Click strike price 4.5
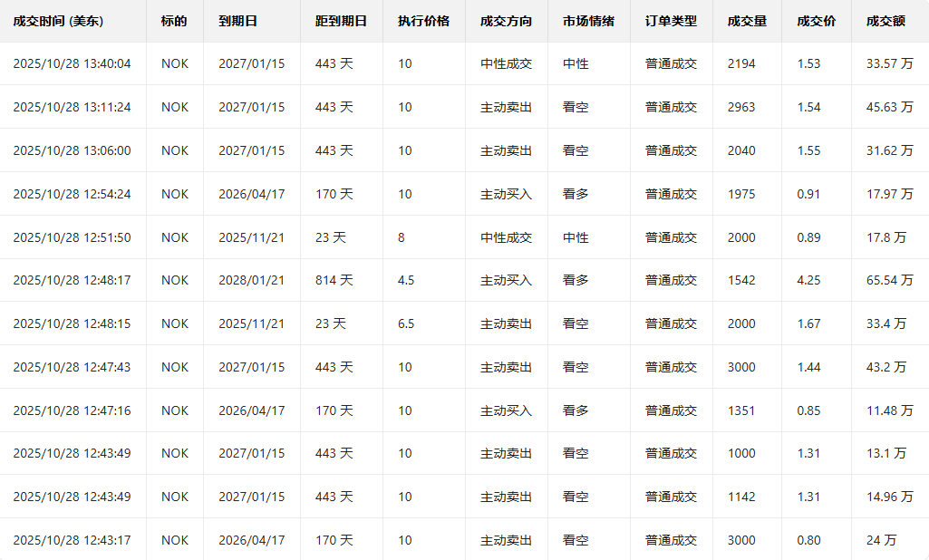The width and height of the screenshot is (929, 560). (406, 280)
